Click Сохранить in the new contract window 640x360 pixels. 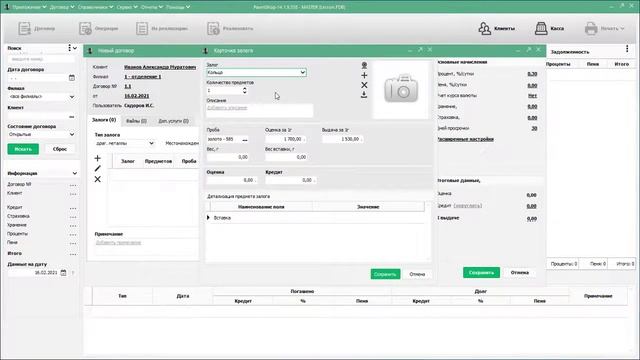(481, 272)
